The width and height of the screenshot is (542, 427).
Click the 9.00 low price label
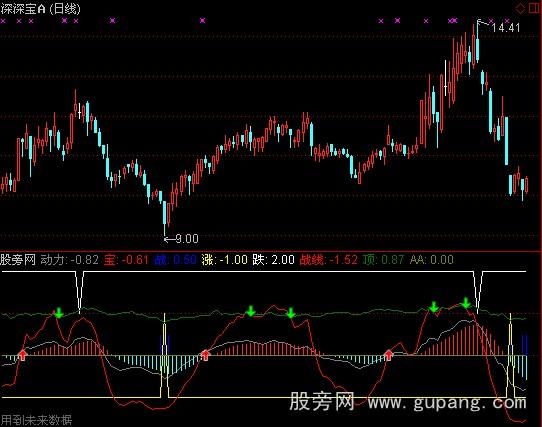187,239
